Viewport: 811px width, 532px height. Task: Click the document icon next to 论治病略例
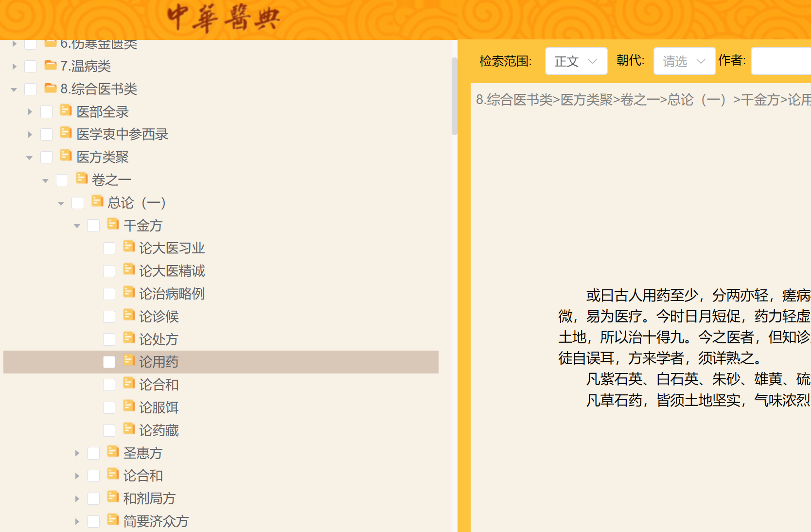129,292
